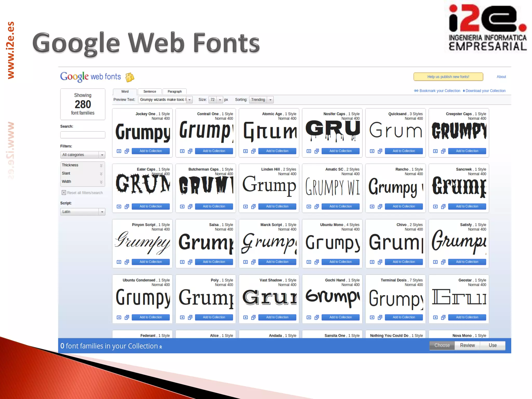Click the font Search input field
The image size is (532, 399).
[x=83, y=135]
